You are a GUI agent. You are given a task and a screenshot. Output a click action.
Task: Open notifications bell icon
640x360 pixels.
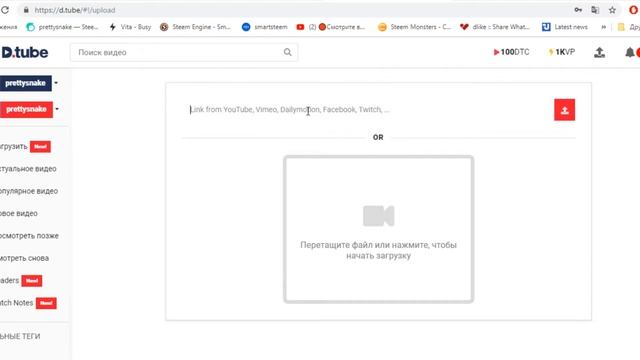[630, 52]
